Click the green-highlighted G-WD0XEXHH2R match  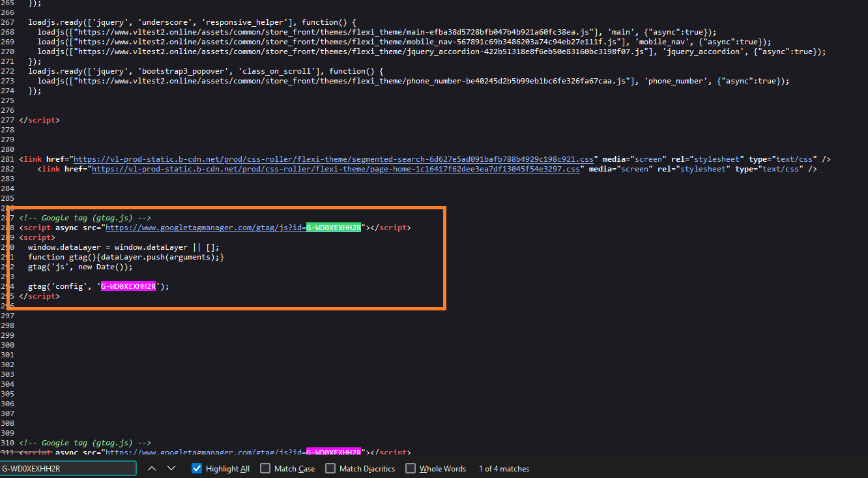click(x=333, y=228)
